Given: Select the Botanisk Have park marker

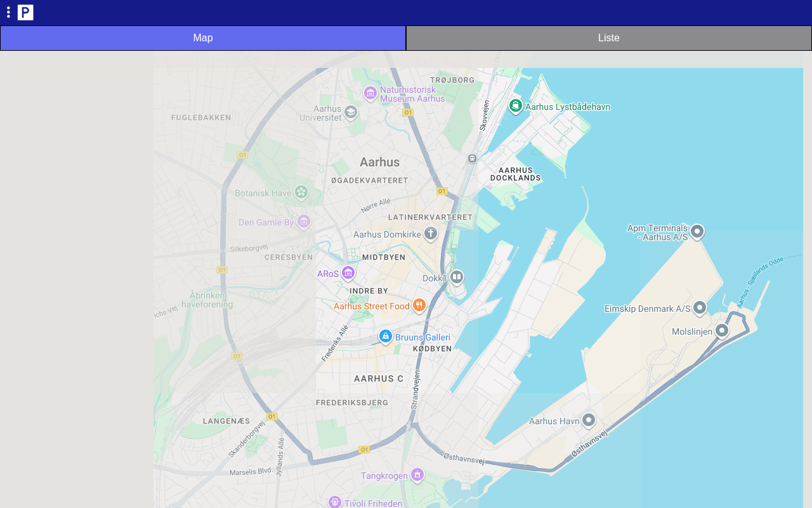Looking at the screenshot, I should pyautogui.click(x=301, y=192).
